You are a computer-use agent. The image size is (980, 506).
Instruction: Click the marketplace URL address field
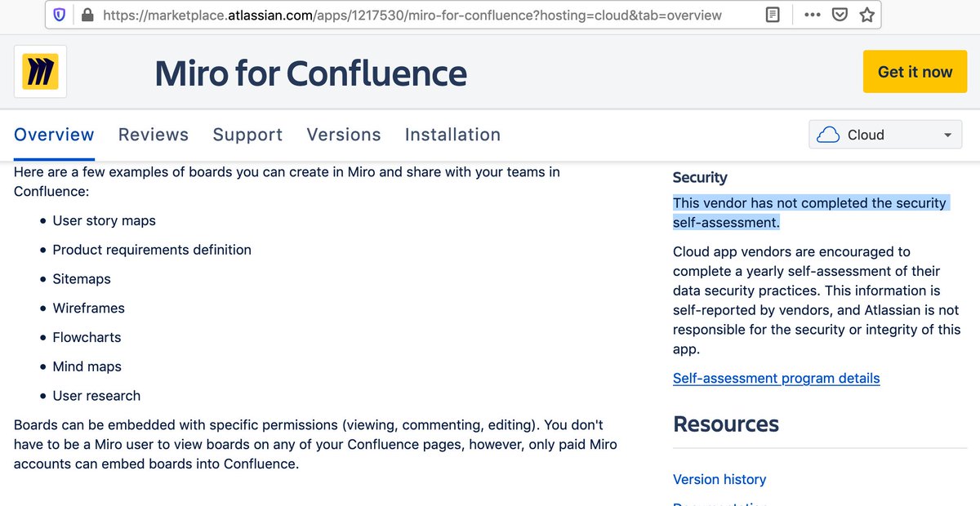click(x=412, y=15)
